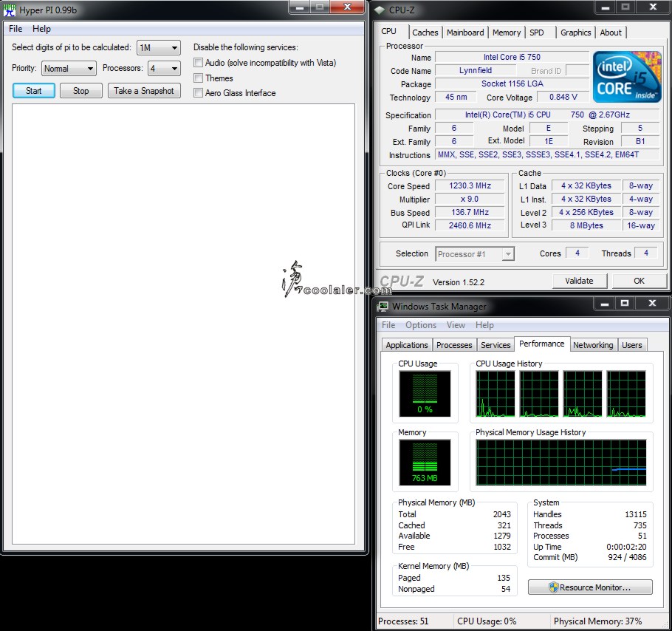The width and height of the screenshot is (672, 631).
Task: Open the View menu in Task Manager
Action: point(456,325)
